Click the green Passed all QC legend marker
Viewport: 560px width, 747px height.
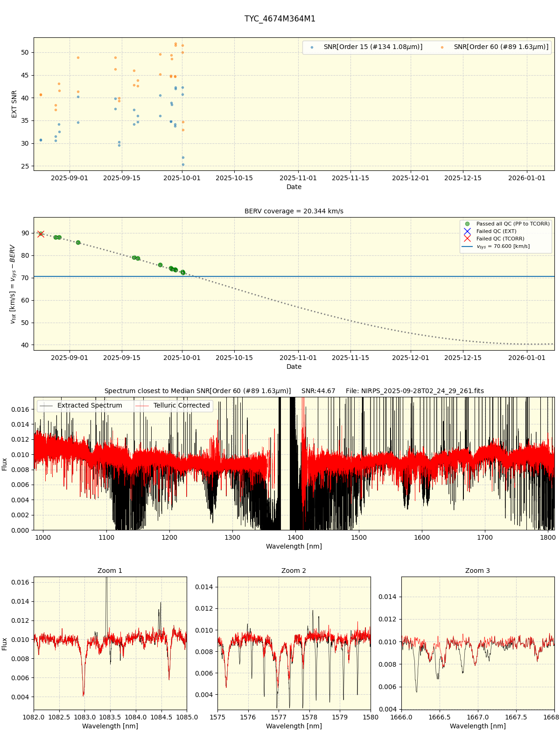click(x=467, y=224)
